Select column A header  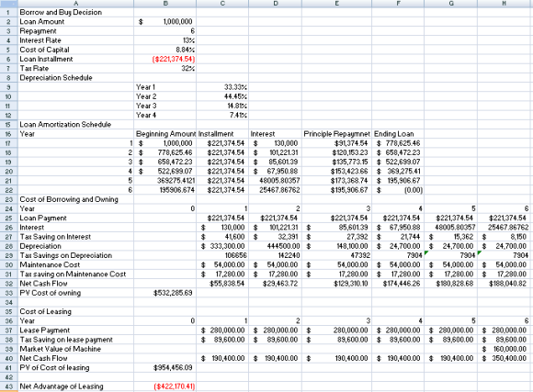[x=75, y=4]
